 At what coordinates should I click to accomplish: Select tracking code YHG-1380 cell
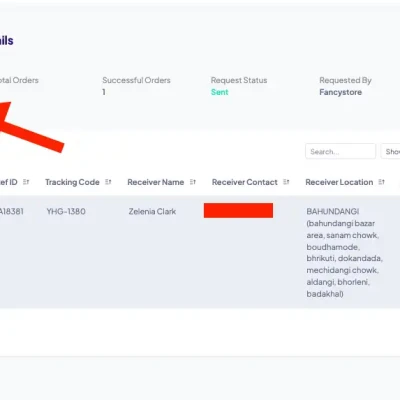pos(66,211)
